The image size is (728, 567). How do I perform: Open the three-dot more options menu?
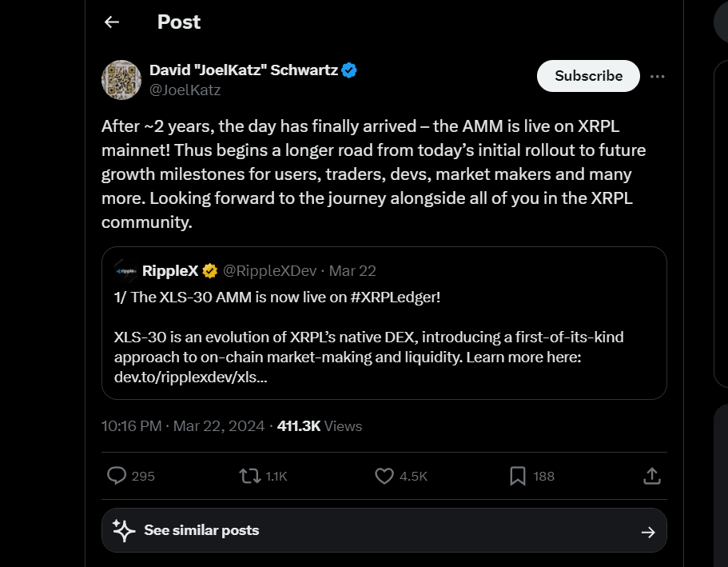pyautogui.click(x=658, y=76)
